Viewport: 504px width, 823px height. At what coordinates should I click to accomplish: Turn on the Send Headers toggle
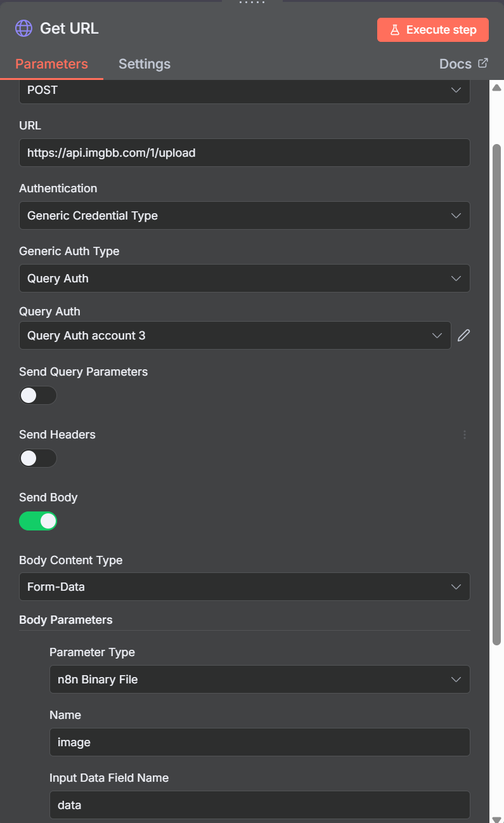(x=38, y=458)
